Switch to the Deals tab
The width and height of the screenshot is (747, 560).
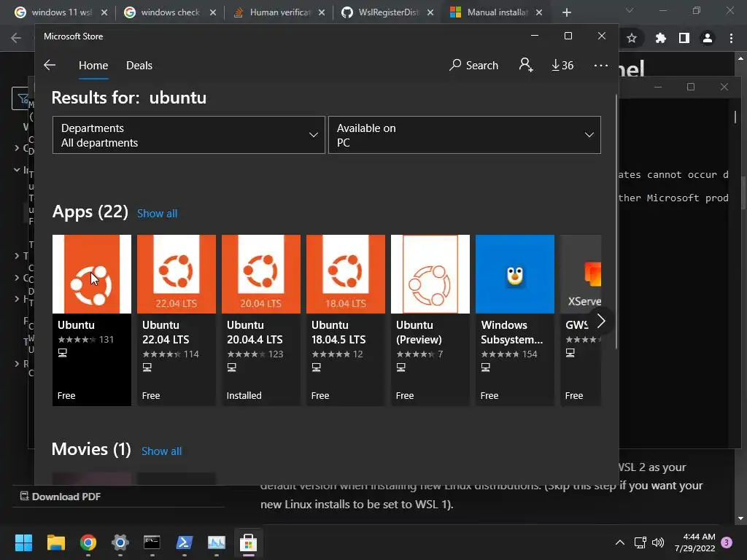click(x=139, y=65)
